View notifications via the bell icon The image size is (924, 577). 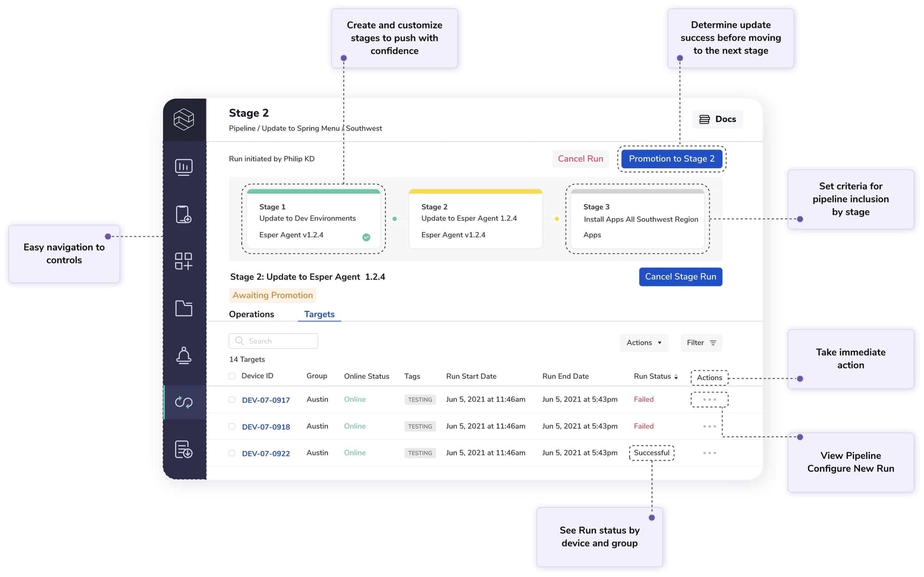click(184, 355)
